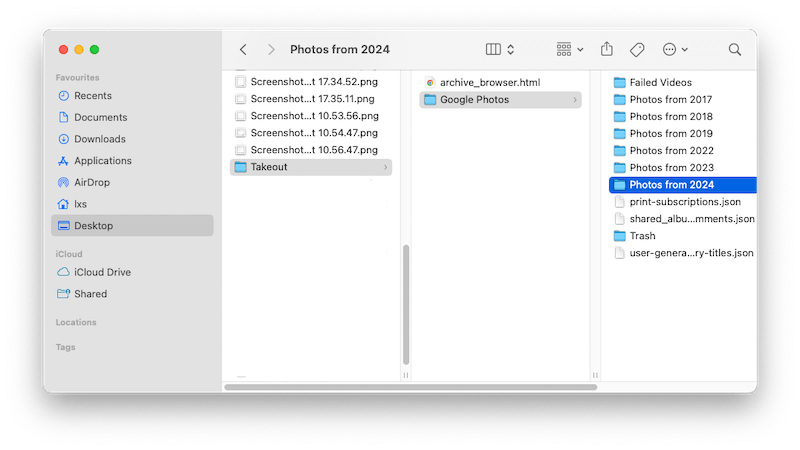
Task: Click the Edit Tags icon
Action: (637, 49)
